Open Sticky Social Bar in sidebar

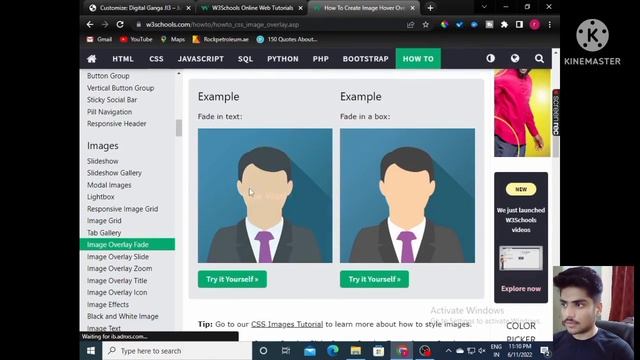click(112, 100)
